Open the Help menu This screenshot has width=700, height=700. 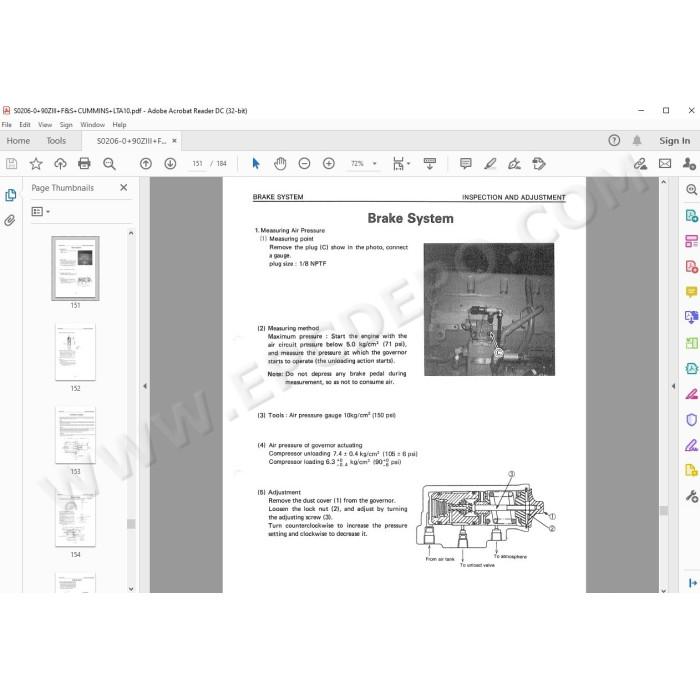(x=119, y=125)
